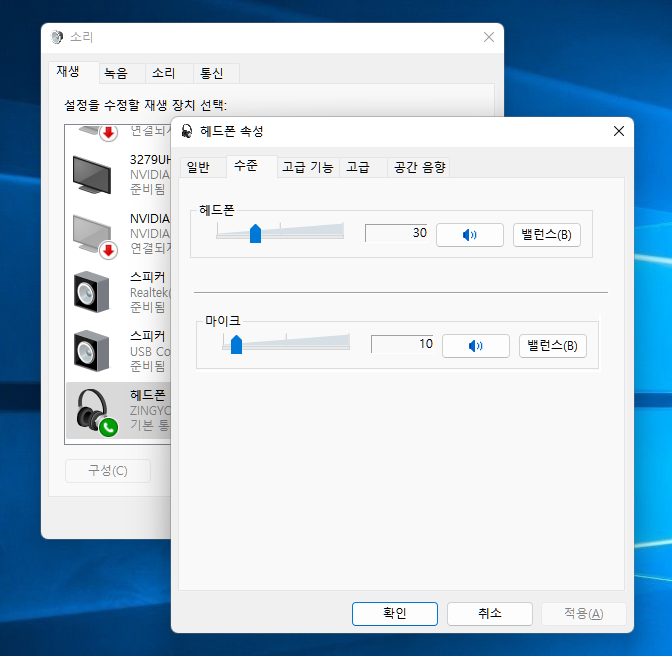The image size is (672, 656).
Task: Open the 통신 tab in 소리 window
Action: (216, 73)
